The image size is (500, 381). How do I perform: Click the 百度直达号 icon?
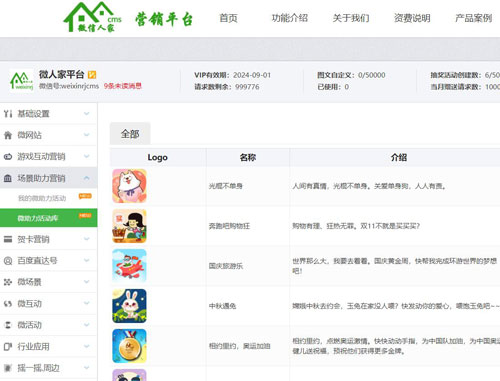8,261
